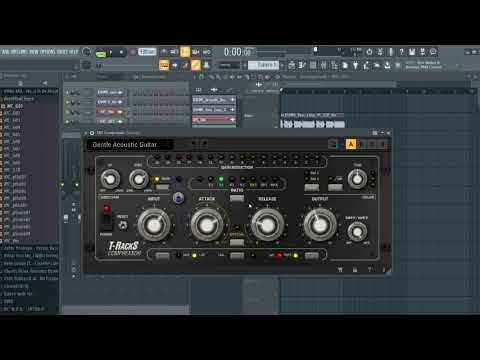The image size is (480, 360).
Task: Open the shopping cart icon below the compressor
Action: pyautogui.click(x=340, y=269)
